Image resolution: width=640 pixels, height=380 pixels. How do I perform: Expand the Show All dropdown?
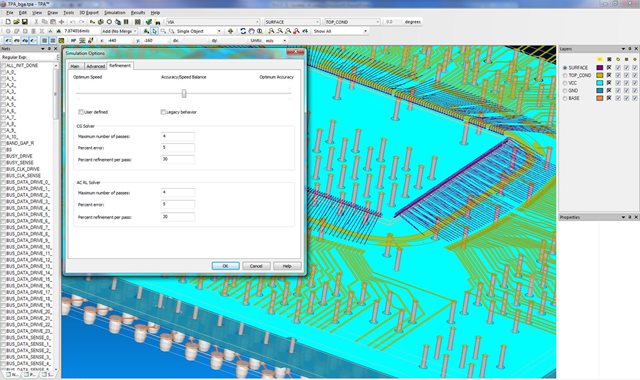coord(340,31)
